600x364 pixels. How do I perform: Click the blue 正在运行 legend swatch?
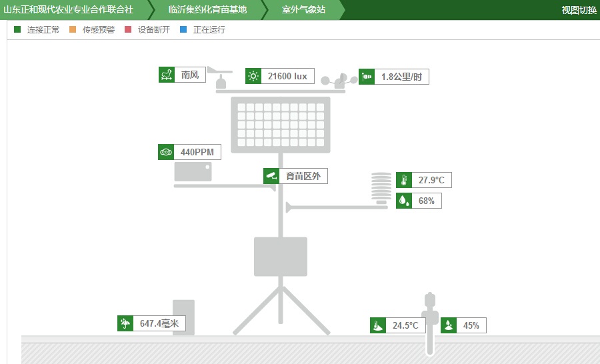[183, 29]
